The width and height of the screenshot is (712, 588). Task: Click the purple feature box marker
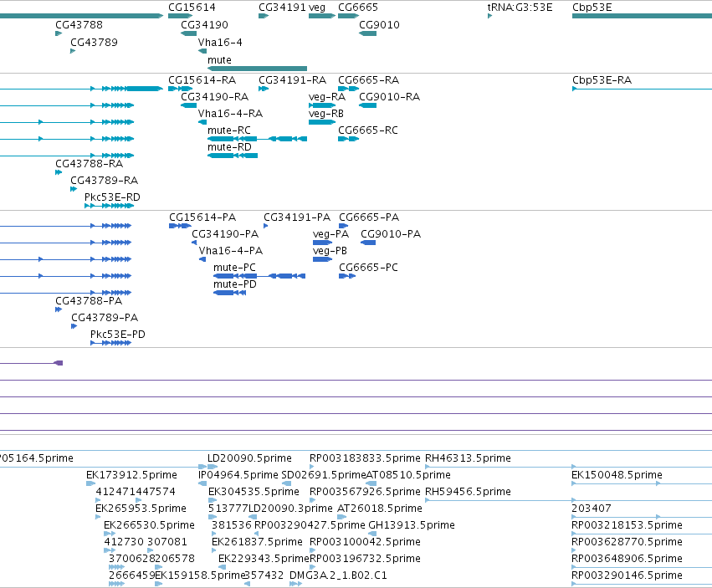pos(59,363)
